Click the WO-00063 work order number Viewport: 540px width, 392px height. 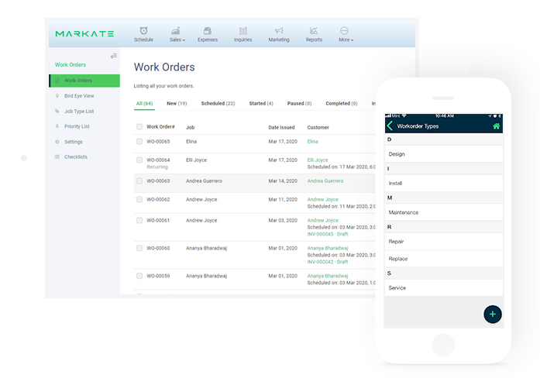pos(158,181)
